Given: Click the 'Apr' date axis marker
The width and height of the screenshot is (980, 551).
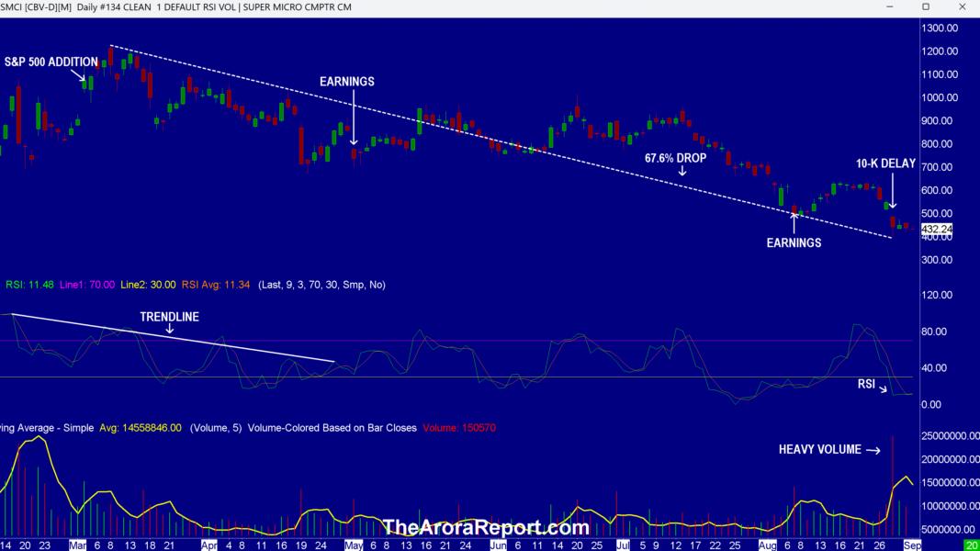Looking at the screenshot, I should point(208,545).
